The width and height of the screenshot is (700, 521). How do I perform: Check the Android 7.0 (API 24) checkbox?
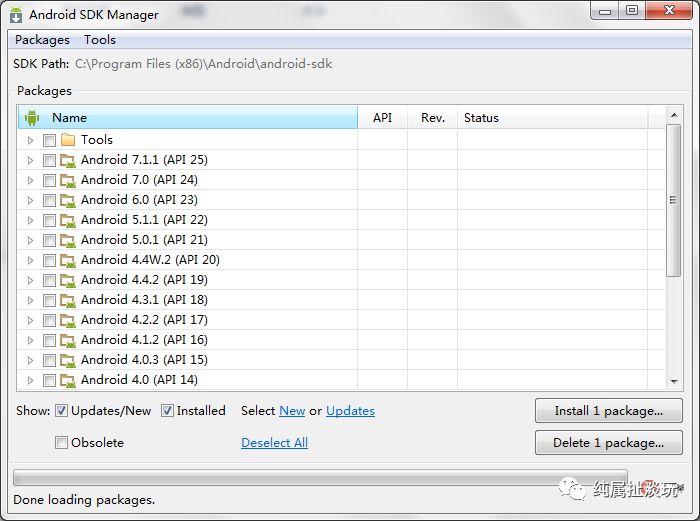click(49, 180)
